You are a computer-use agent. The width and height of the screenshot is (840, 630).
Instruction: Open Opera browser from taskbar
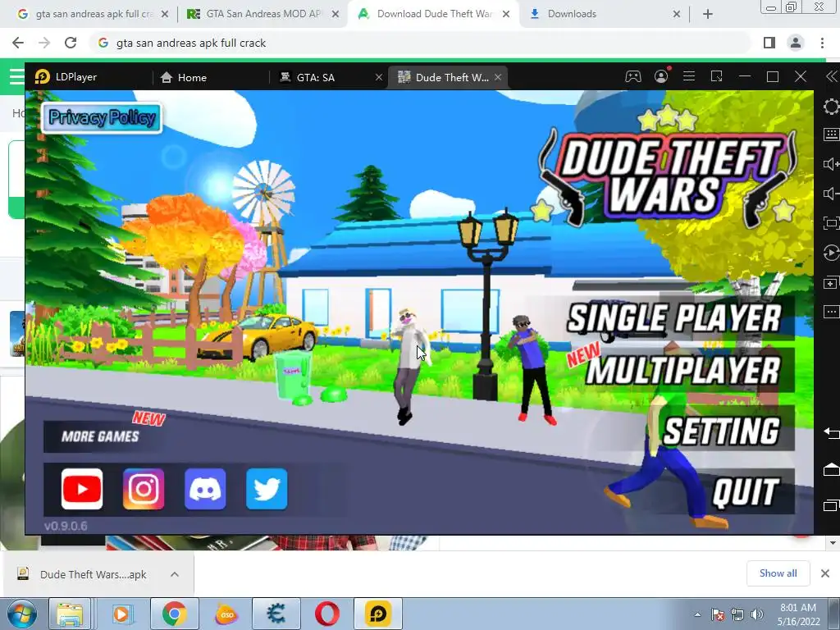(326, 614)
